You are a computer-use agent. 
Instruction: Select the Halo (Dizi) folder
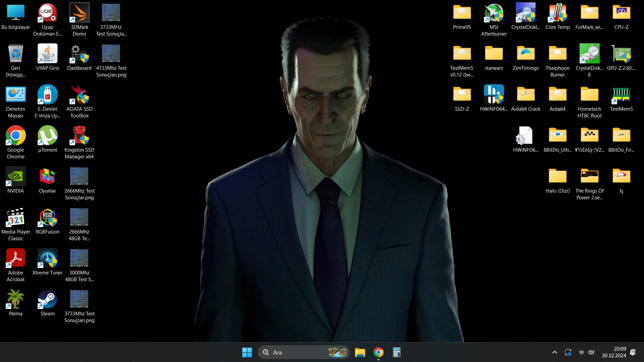tap(557, 180)
